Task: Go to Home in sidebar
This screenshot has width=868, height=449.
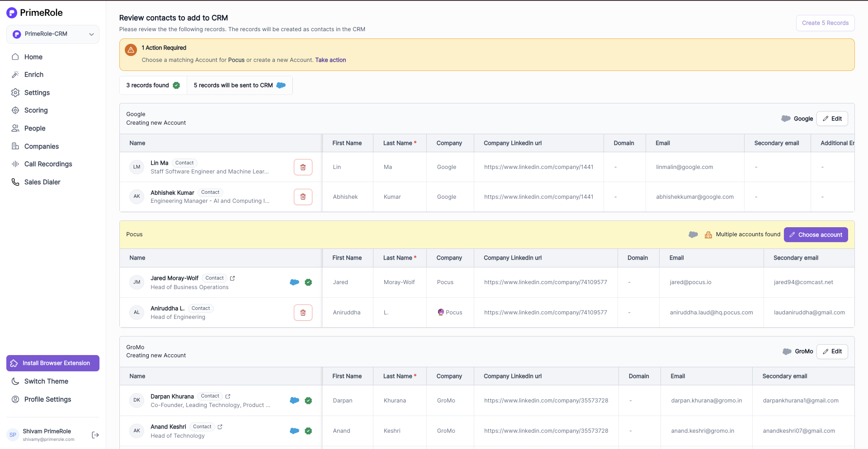Action: (x=33, y=57)
